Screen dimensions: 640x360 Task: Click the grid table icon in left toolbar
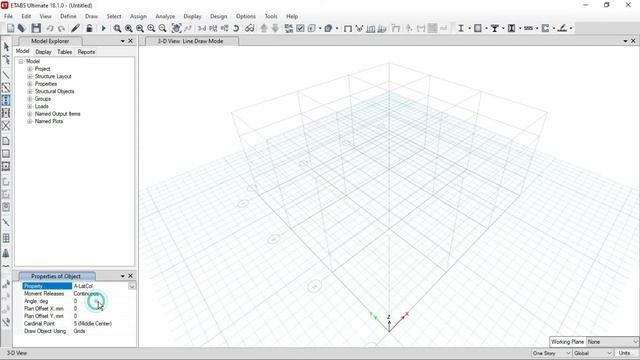coord(6,238)
